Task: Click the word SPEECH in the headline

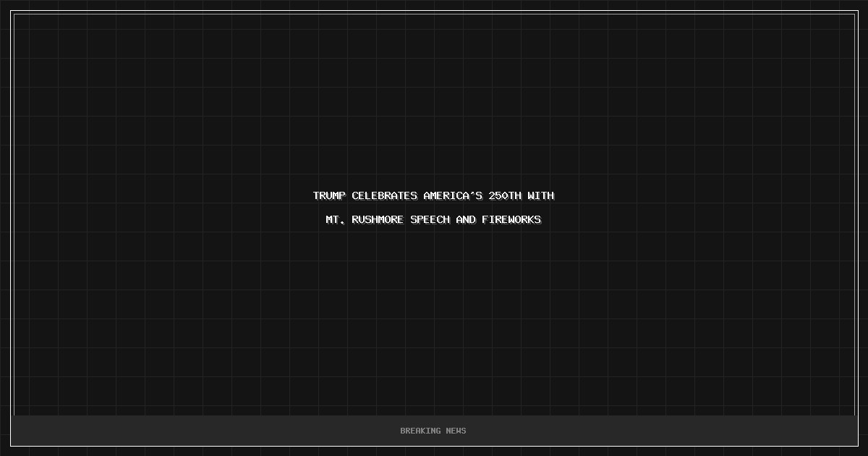Action: coord(430,219)
